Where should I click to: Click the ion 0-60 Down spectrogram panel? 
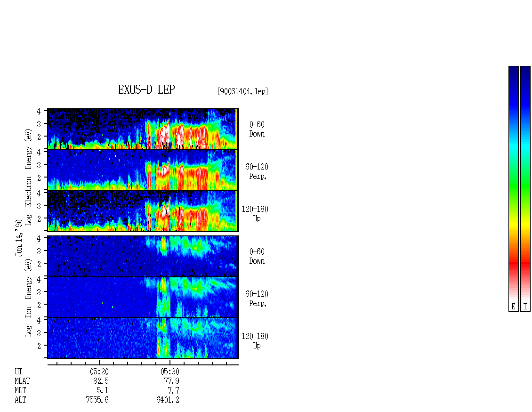143,257
